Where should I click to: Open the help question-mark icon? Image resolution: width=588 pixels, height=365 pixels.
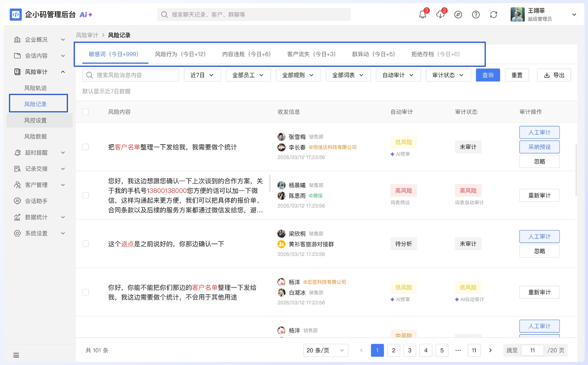476,15
